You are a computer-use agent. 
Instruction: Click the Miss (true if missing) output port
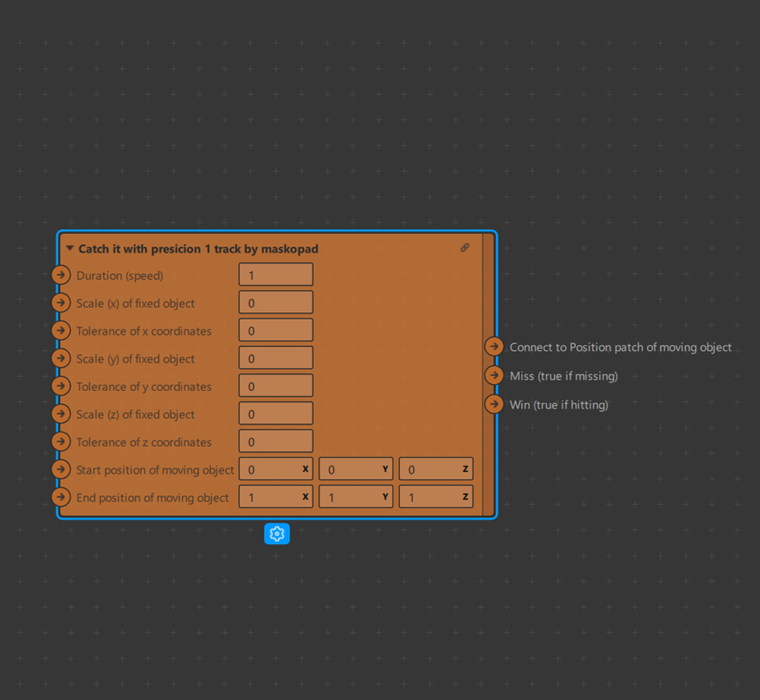(494, 375)
